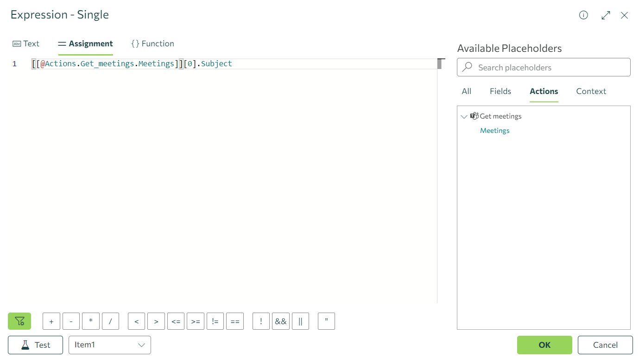
Task: Insert the minus operator
Action: tap(71, 321)
